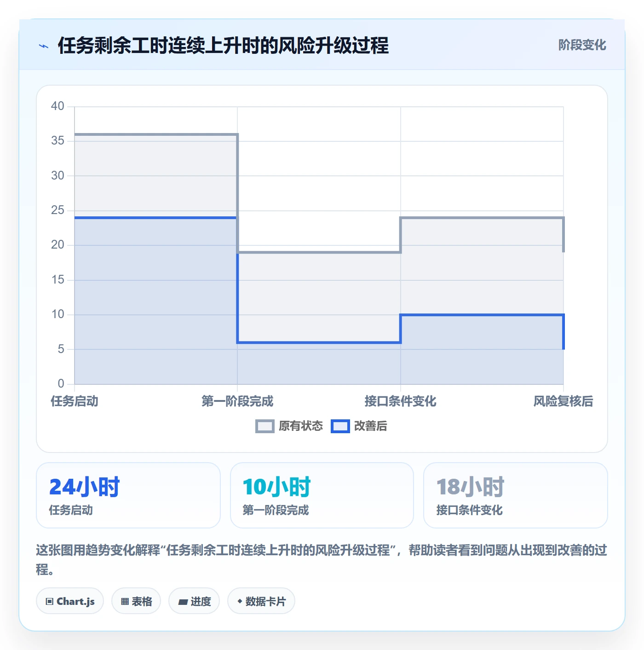
Task: Click the y-axis value 0
Action: pyautogui.click(x=61, y=384)
